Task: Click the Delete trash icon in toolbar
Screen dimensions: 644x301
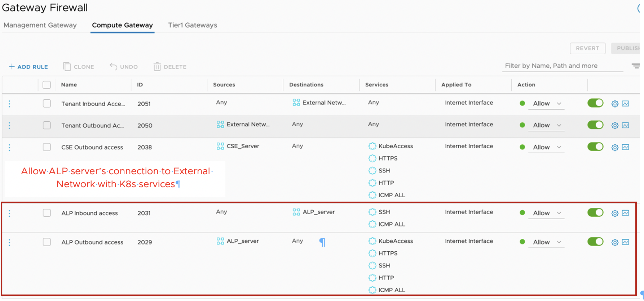Action: (157, 67)
